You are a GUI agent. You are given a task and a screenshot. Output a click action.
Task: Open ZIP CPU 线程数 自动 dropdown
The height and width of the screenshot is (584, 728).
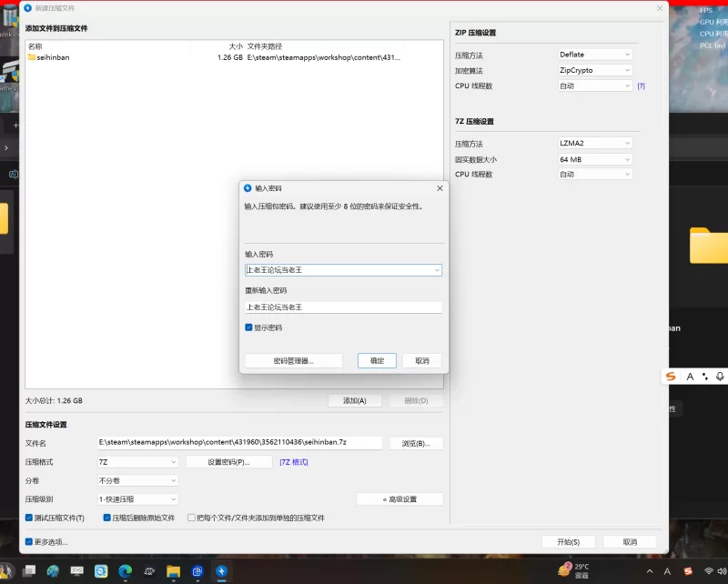(x=595, y=86)
